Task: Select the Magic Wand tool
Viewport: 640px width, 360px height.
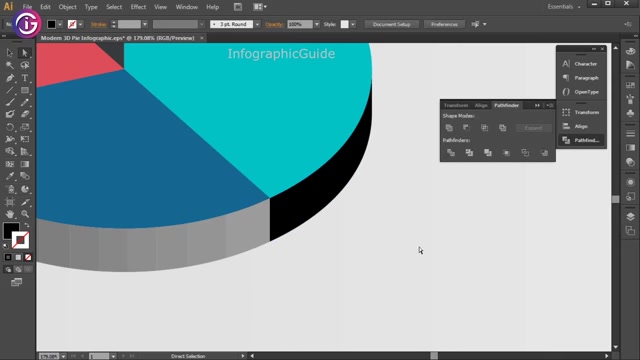Action: 9,65
